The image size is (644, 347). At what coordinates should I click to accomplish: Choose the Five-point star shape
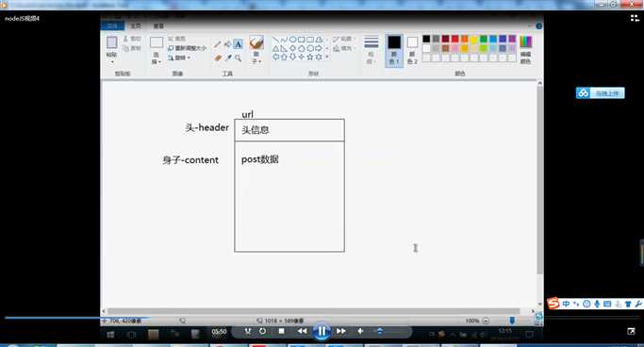click(310, 58)
